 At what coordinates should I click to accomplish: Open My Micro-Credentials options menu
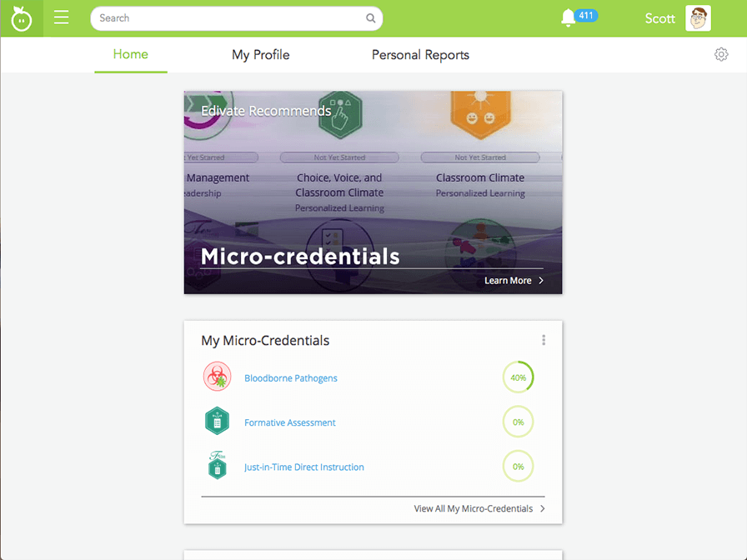pyautogui.click(x=544, y=340)
